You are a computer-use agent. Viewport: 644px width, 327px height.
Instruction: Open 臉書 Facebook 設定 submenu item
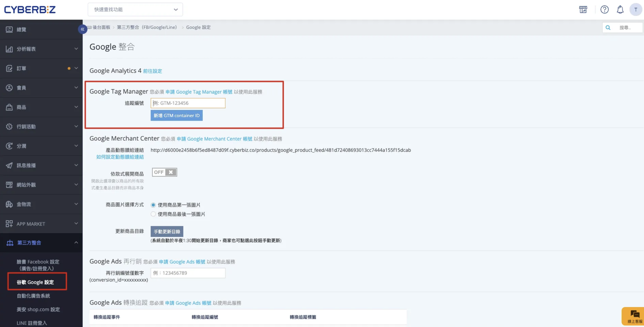coord(38,265)
